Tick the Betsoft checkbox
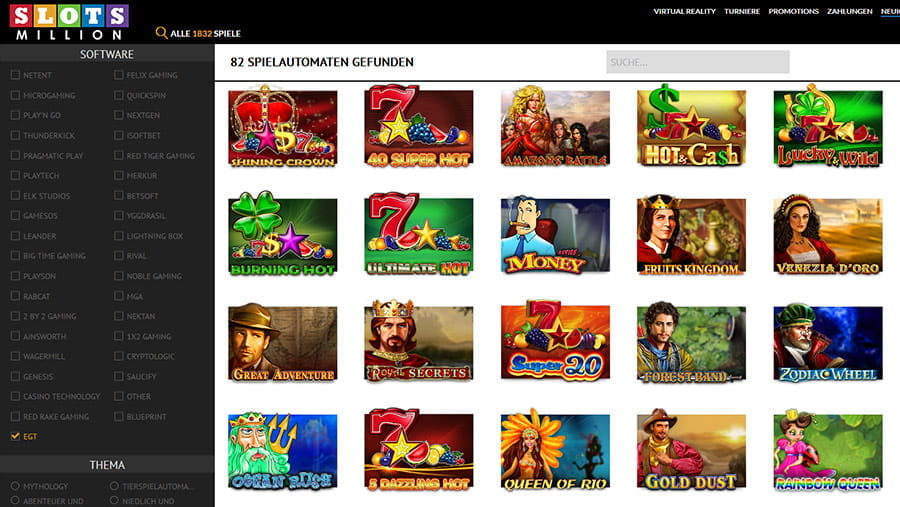Viewport: 900px width, 507px height. click(x=119, y=195)
